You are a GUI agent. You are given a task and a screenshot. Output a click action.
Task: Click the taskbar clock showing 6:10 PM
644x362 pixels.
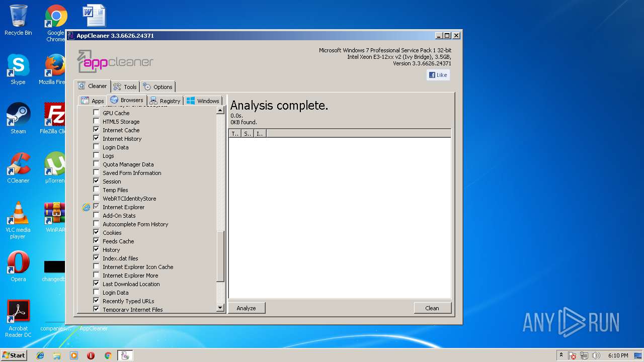[618, 355]
